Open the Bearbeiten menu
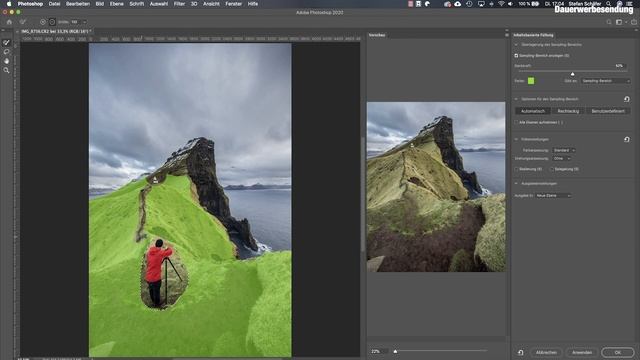 [x=78, y=4]
